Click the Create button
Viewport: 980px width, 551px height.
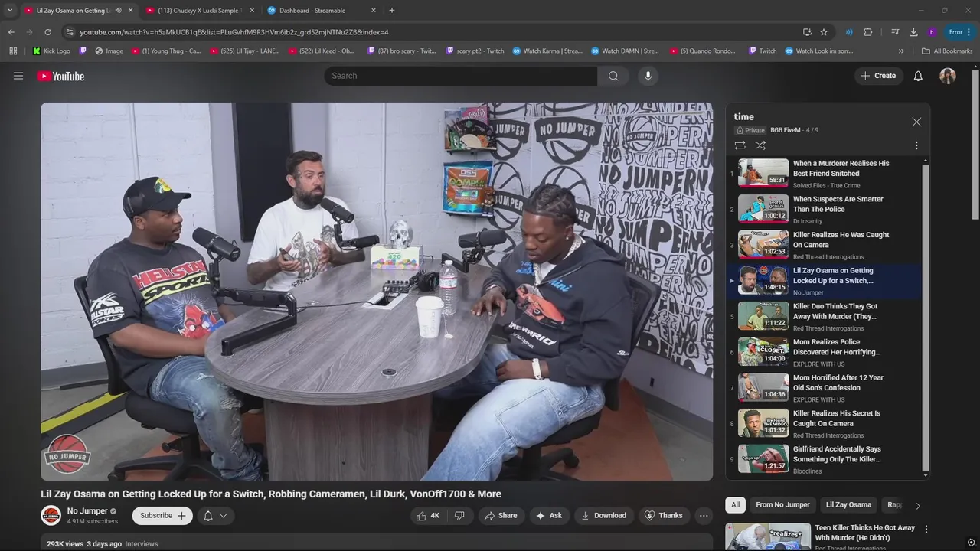[x=878, y=76]
